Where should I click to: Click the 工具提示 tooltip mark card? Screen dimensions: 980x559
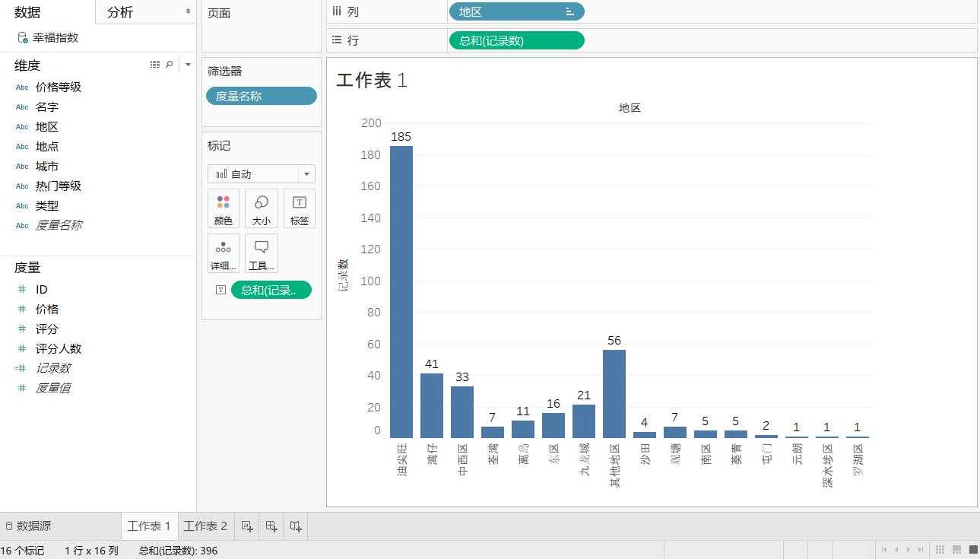tap(261, 253)
